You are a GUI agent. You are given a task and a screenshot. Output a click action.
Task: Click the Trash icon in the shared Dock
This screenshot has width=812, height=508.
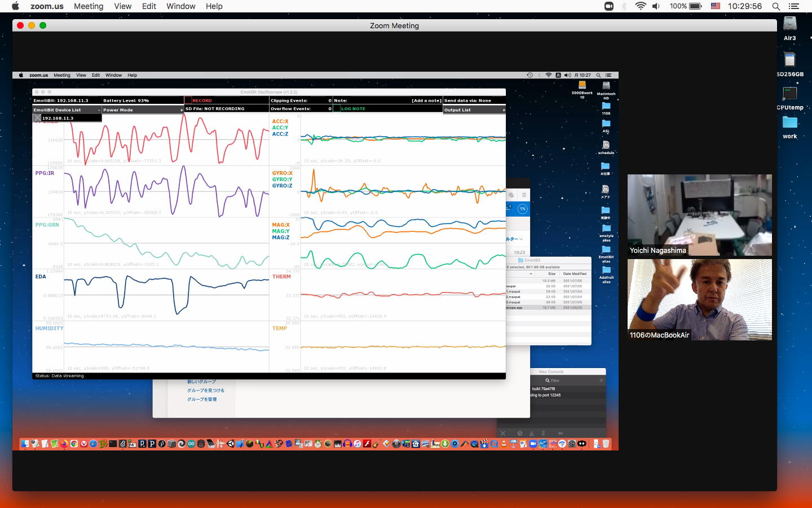coord(606,444)
